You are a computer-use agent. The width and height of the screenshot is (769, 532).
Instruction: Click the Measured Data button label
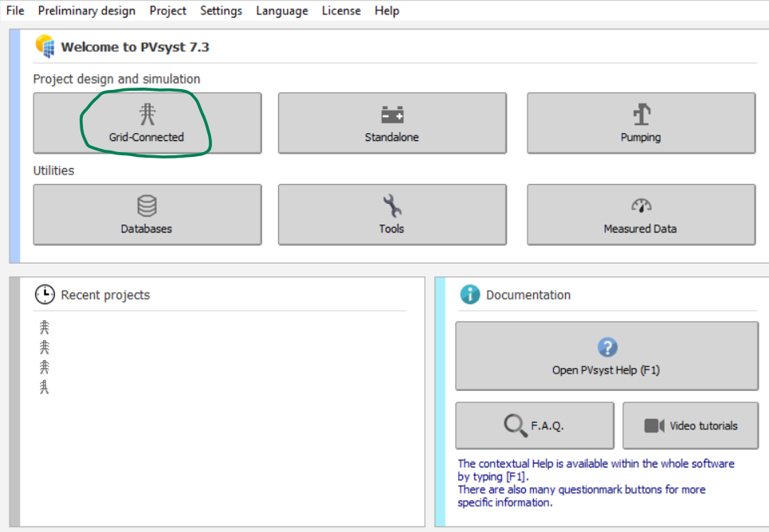pyautogui.click(x=641, y=229)
